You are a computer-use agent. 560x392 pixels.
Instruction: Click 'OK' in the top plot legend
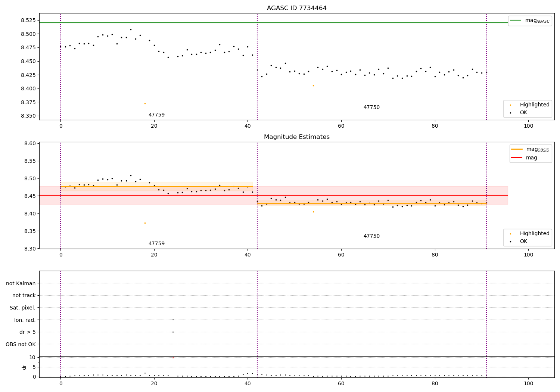[x=523, y=112]
